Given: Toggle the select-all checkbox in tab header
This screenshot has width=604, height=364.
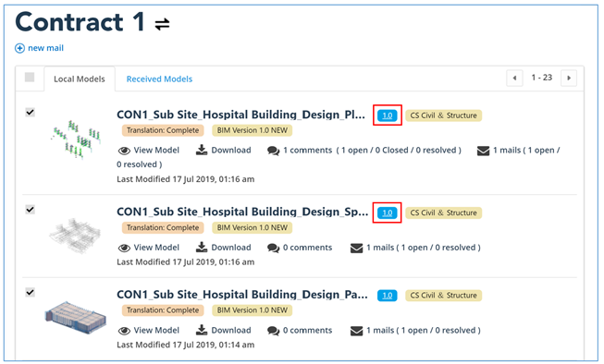Looking at the screenshot, I should [30, 78].
